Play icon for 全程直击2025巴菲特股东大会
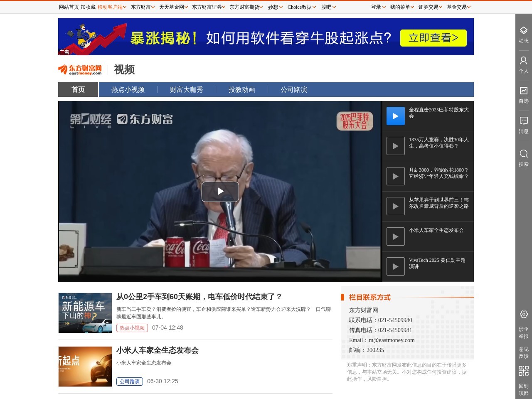This screenshot has height=399, width=532. (396, 116)
